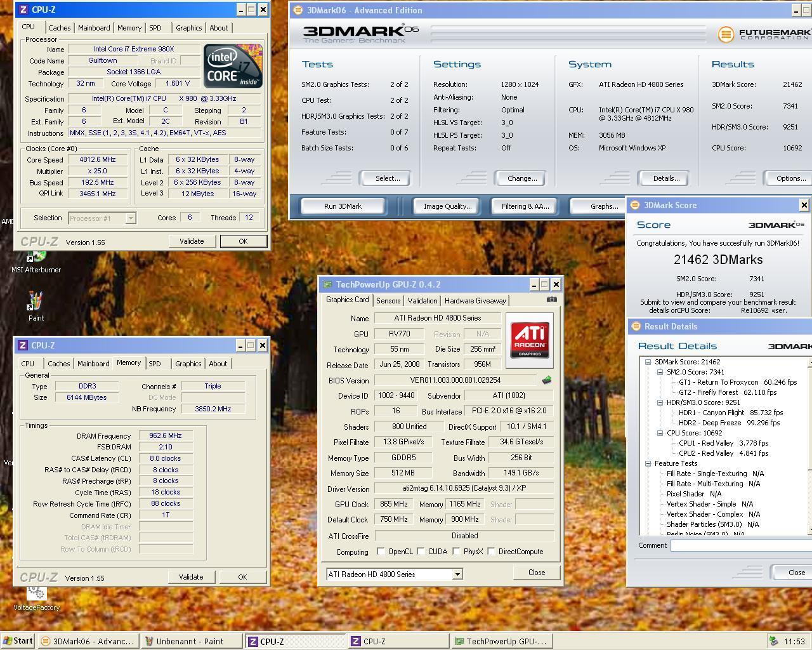The height and width of the screenshot is (650, 812).
Task: Click Change... button under Settings
Action: pyautogui.click(x=522, y=178)
